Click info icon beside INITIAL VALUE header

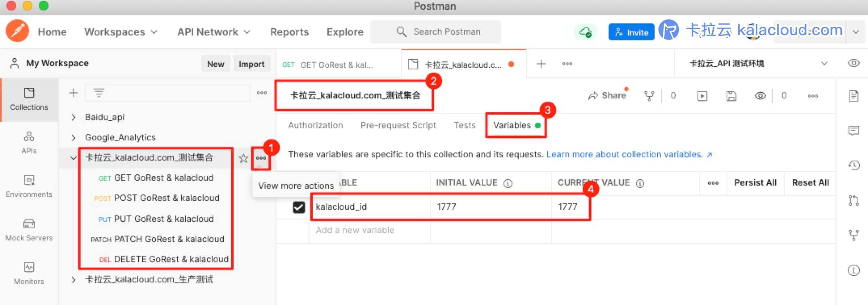click(508, 183)
